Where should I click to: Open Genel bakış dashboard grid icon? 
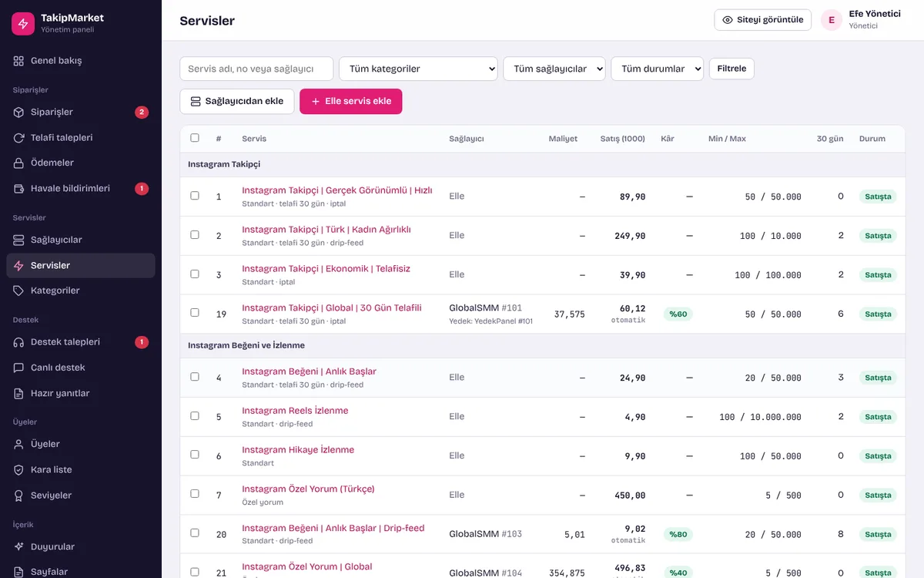19,61
